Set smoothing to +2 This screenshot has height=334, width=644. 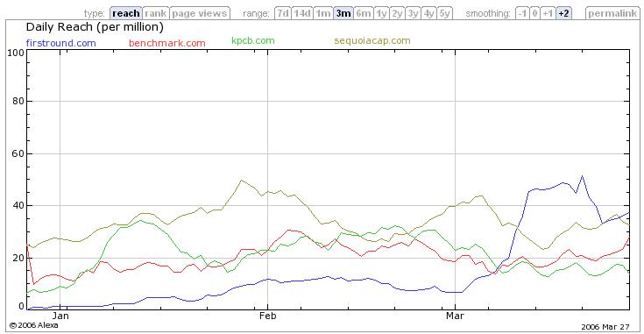(x=564, y=13)
